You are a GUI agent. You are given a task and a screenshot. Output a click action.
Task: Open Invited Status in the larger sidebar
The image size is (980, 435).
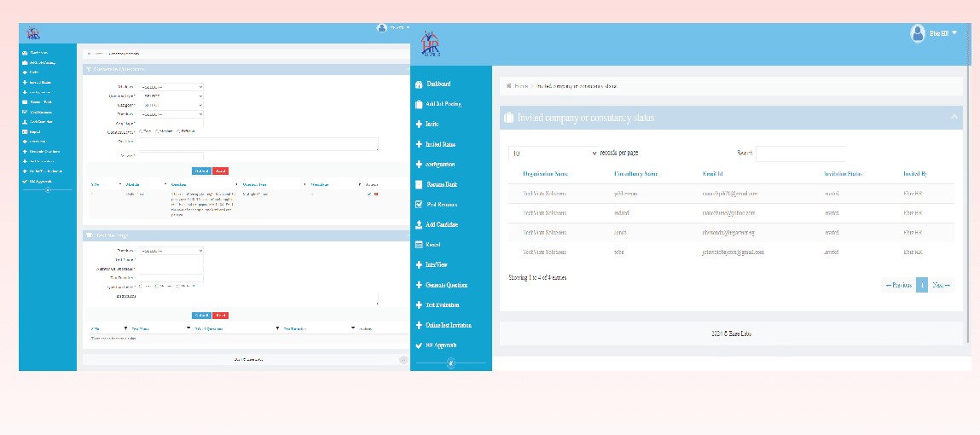point(440,144)
